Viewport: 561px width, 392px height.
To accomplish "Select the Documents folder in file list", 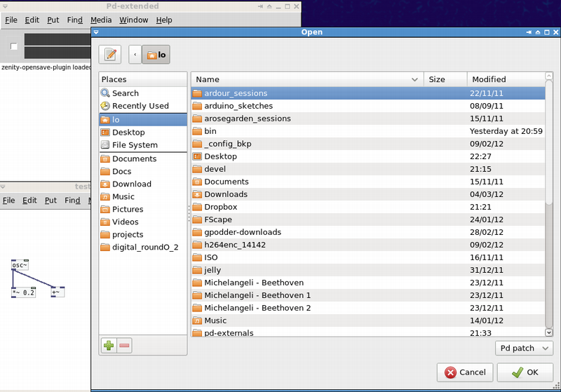I will [x=367, y=182].
